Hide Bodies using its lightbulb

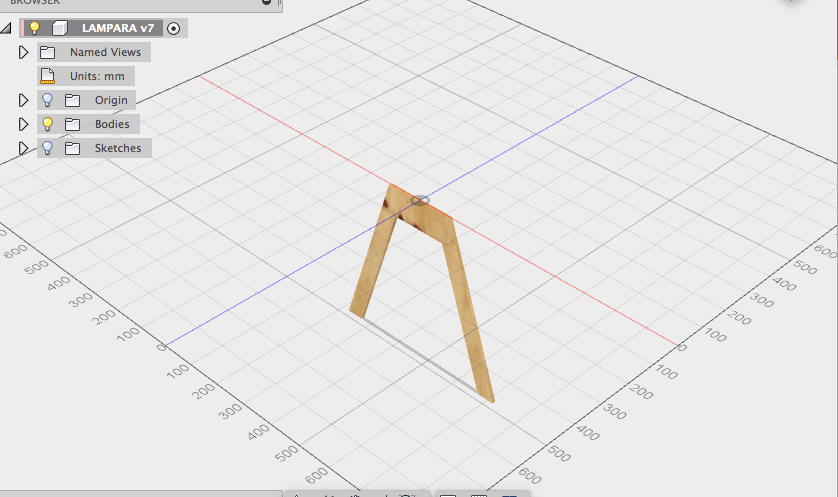pos(48,124)
